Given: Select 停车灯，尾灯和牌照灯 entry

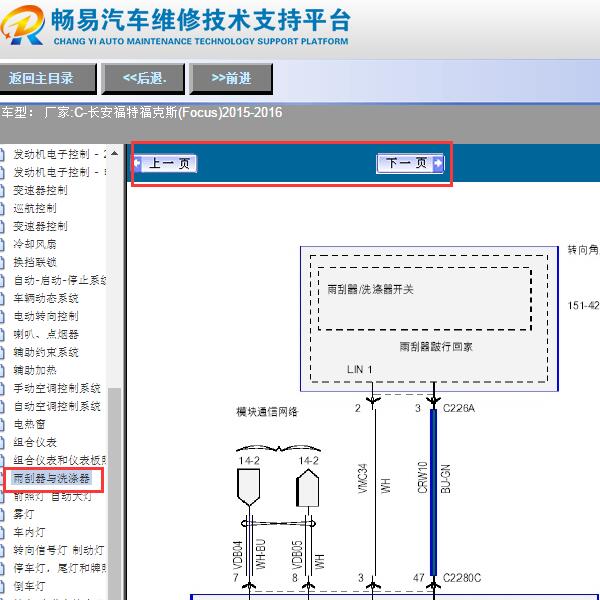Looking at the screenshot, I should tap(60, 568).
